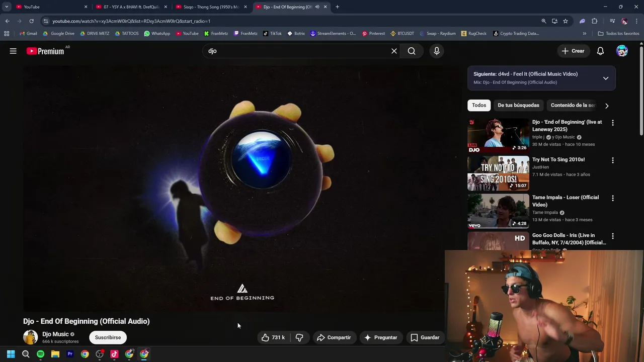The width and height of the screenshot is (644, 362).
Task: Open the account avatar menu
Action: point(622,51)
